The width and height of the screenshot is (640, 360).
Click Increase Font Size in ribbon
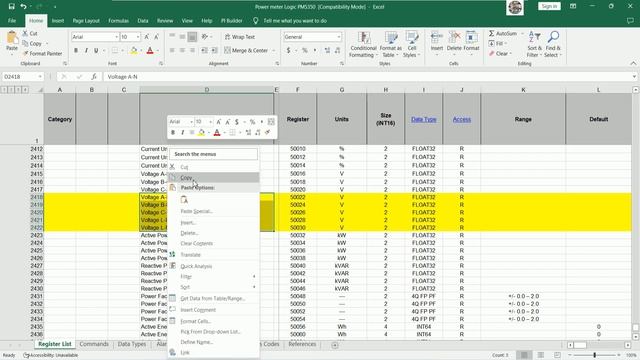click(147, 37)
